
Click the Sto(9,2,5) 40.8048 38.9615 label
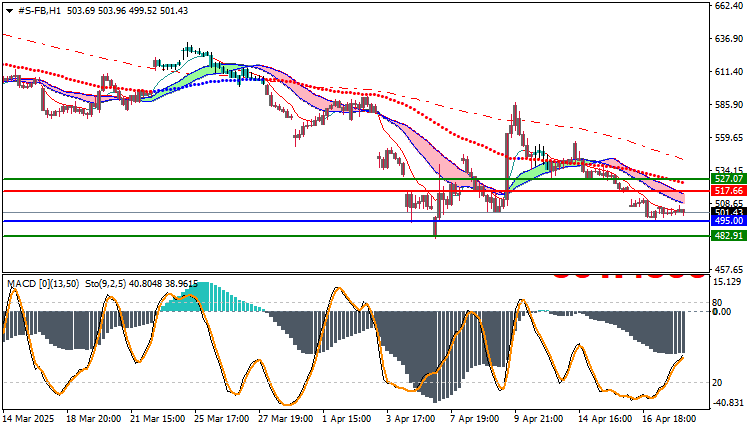pyautogui.click(x=142, y=284)
